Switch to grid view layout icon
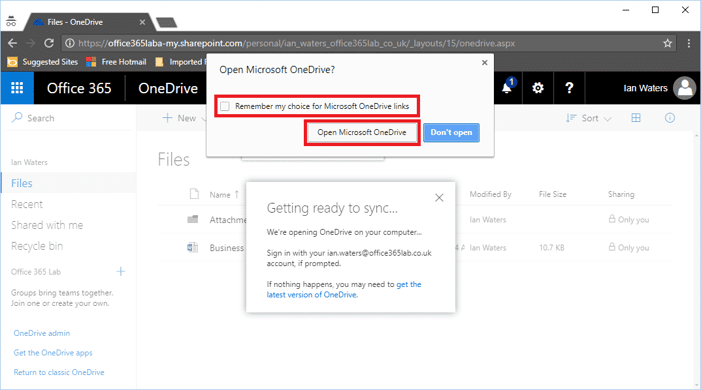 coord(636,118)
